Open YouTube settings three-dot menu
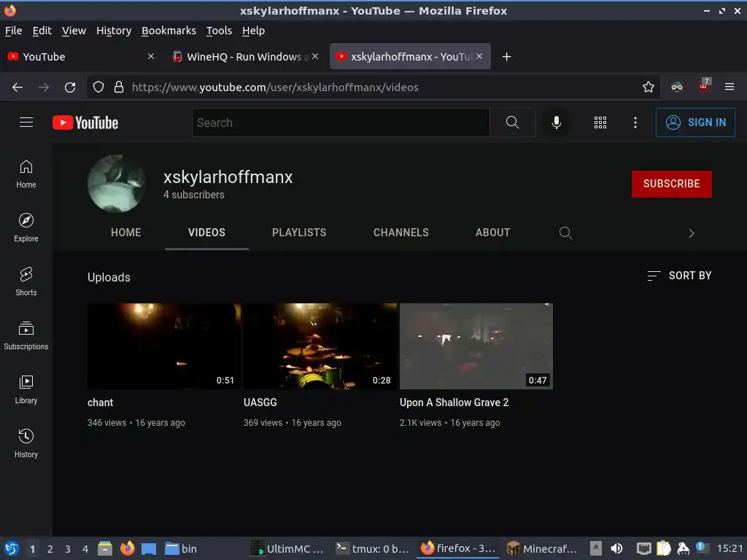The image size is (747, 560). [x=635, y=122]
